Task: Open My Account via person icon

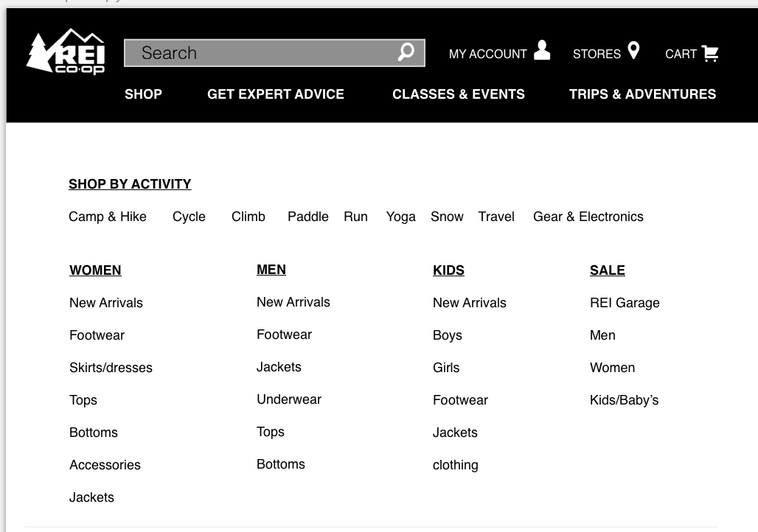Action: coord(542,50)
